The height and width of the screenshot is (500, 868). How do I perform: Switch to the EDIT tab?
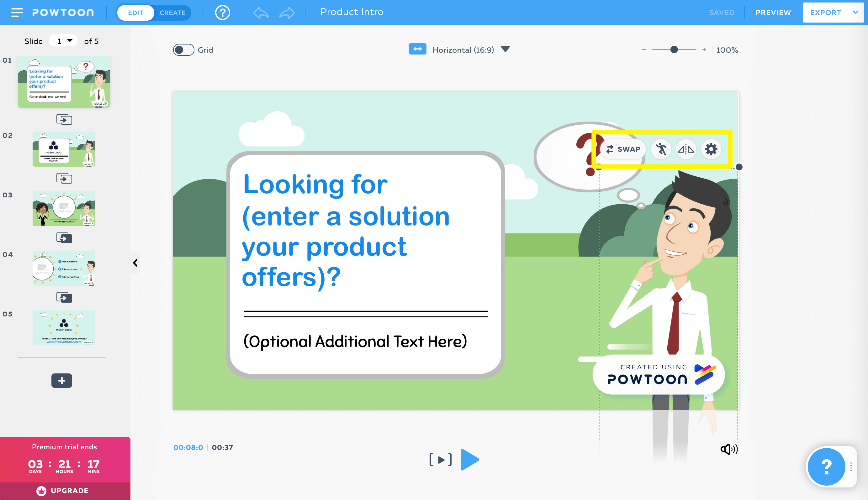tap(135, 13)
